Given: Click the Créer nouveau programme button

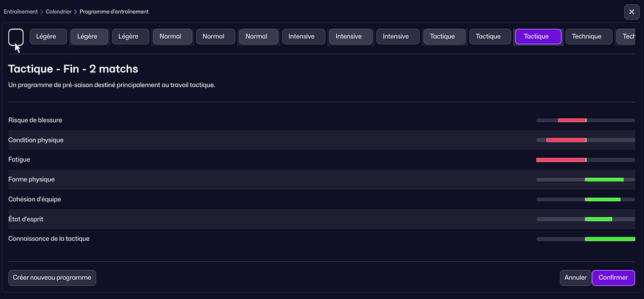Looking at the screenshot, I should click(52, 278).
